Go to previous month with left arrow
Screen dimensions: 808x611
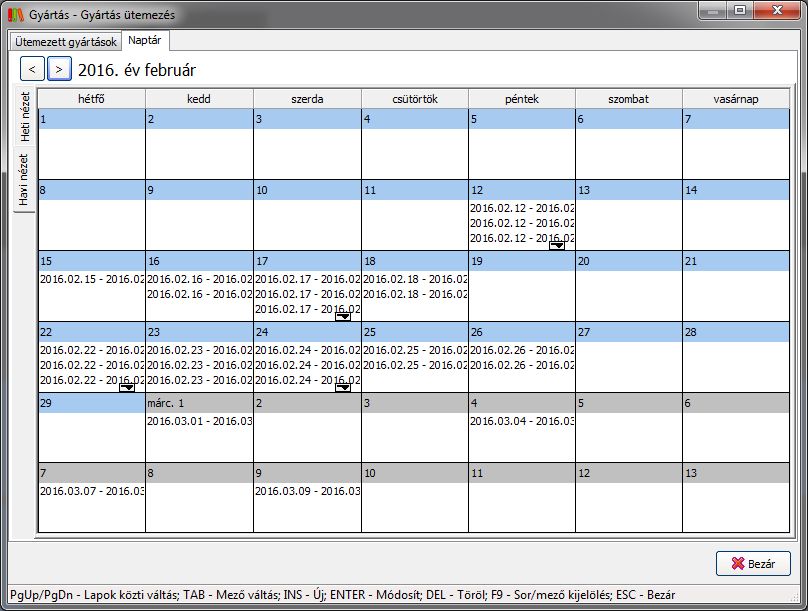32,69
